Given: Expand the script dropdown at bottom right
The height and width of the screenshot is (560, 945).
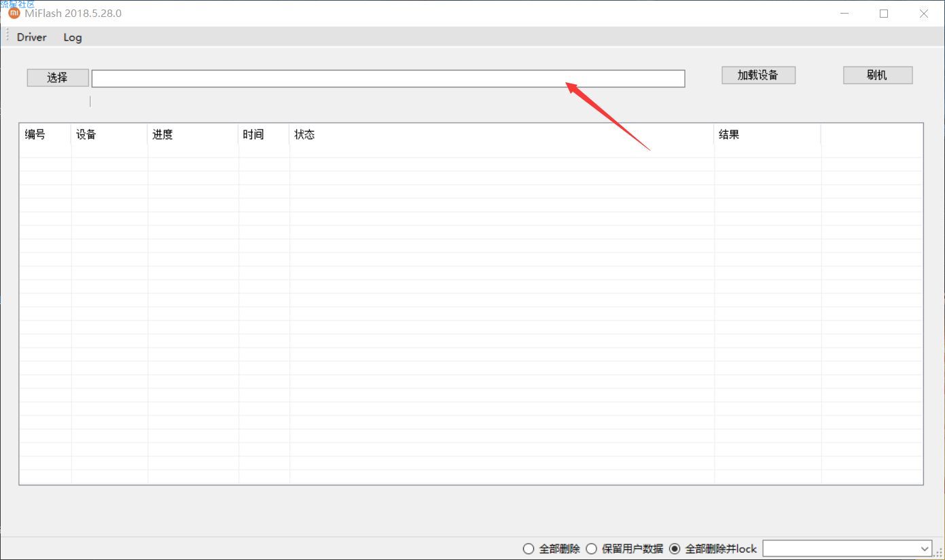Looking at the screenshot, I should point(925,548).
